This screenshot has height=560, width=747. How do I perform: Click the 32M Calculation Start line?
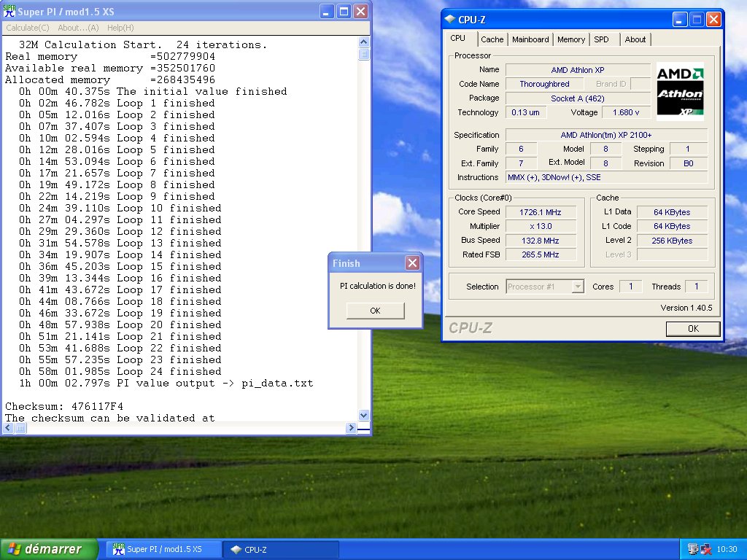tap(144, 44)
